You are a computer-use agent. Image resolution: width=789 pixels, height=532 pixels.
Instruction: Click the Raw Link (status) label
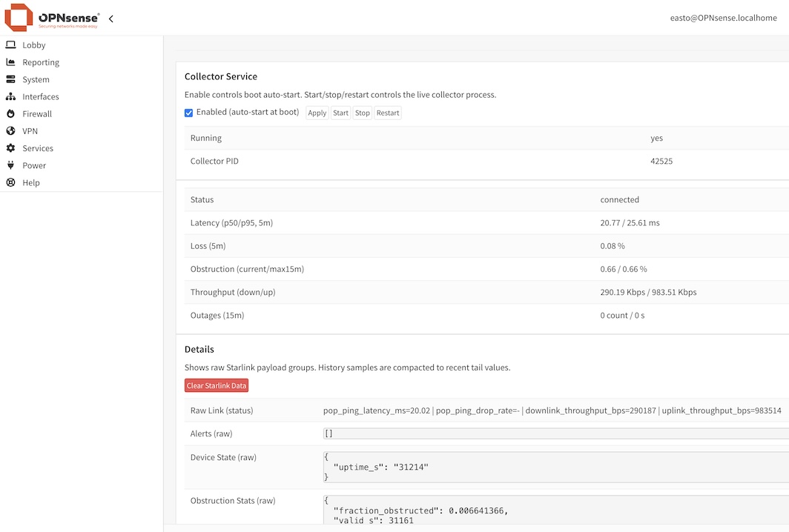click(222, 410)
